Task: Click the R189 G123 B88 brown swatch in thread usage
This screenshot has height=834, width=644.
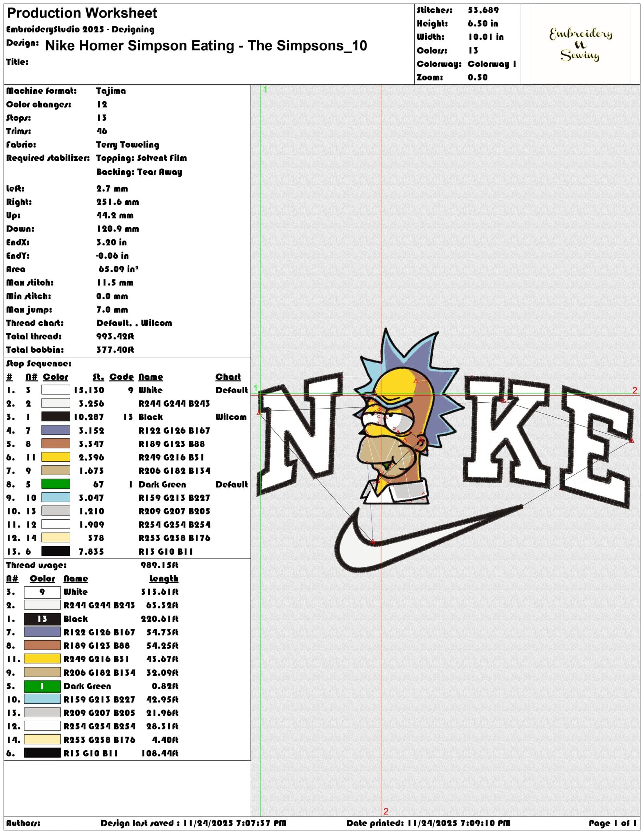Action: tap(42, 645)
